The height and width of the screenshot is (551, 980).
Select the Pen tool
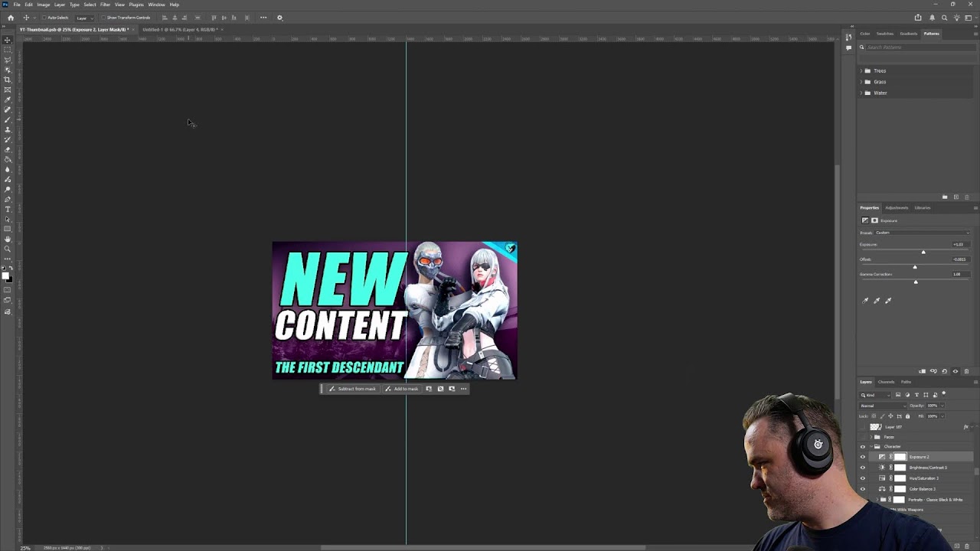click(8, 199)
